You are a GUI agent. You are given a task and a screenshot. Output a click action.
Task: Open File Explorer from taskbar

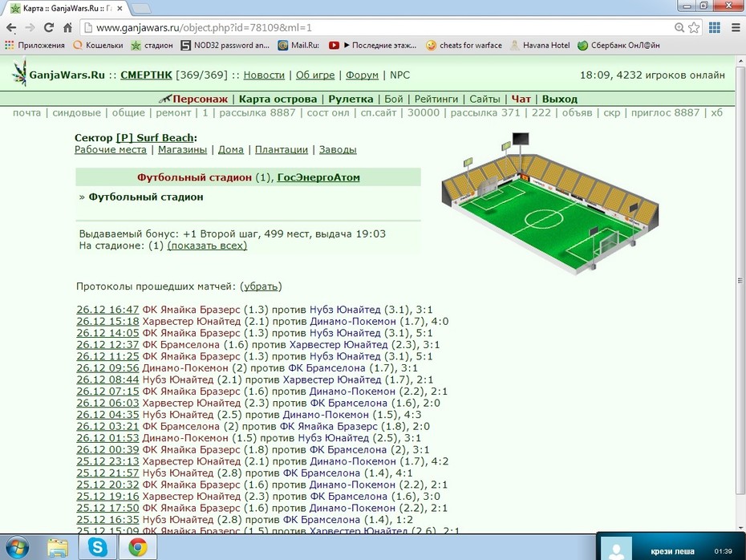pos(58,547)
